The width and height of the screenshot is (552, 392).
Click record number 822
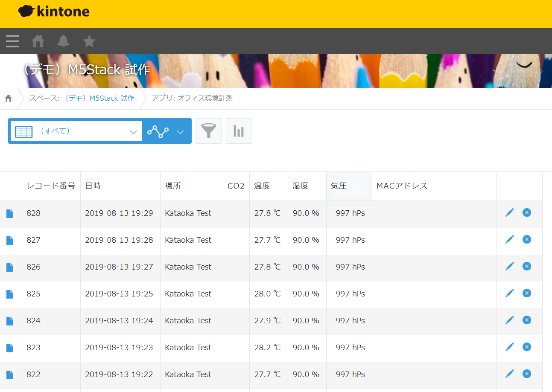34,375
